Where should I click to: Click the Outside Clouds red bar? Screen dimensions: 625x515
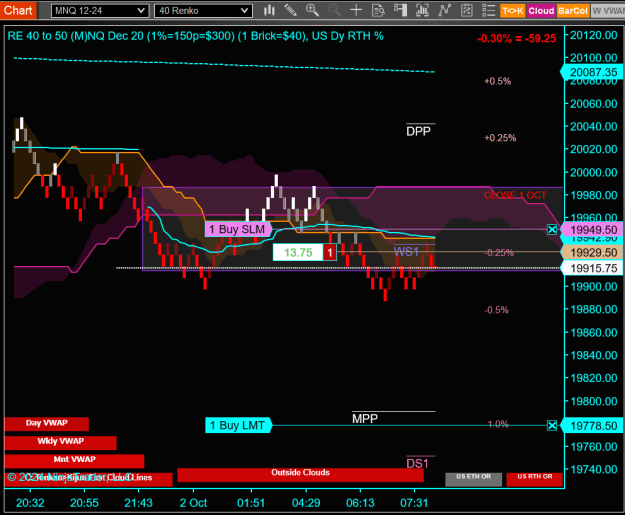coord(301,474)
